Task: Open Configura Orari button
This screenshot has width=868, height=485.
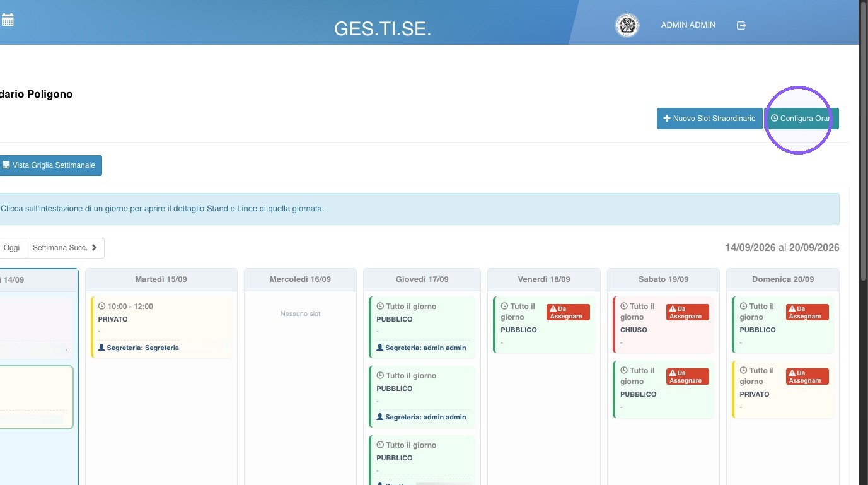Action: 802,119
